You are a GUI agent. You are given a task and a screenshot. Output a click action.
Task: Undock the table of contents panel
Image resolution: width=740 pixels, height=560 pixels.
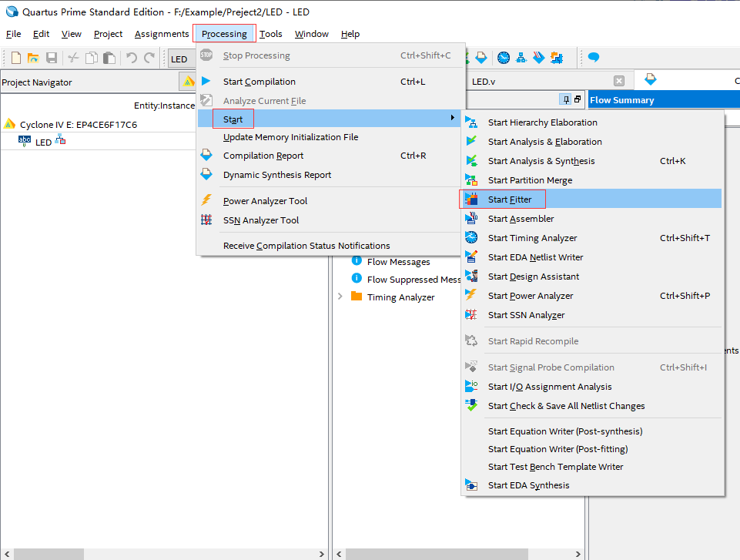point(578,99)
